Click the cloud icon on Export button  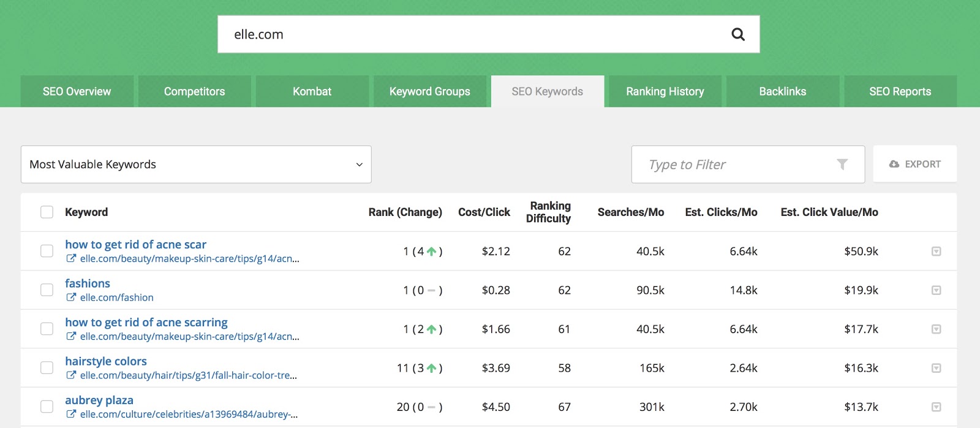pos(894,164)
